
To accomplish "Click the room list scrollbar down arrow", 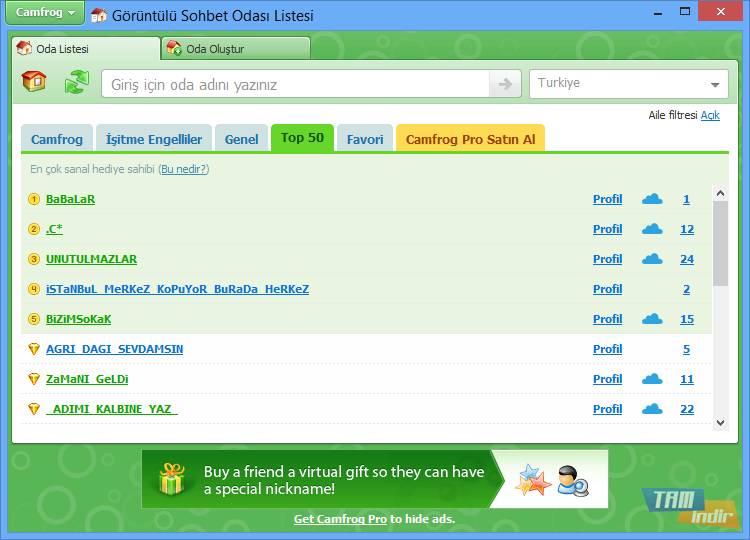I will tap(720, 423).
